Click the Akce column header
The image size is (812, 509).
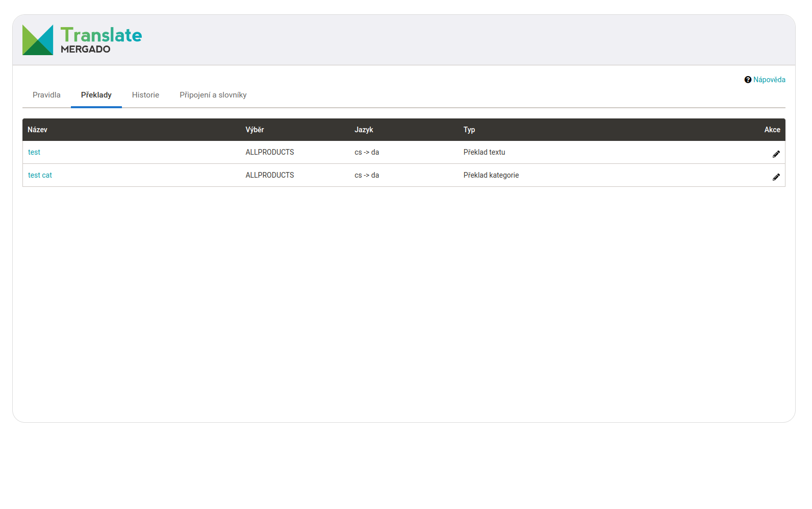pos(772,130)
